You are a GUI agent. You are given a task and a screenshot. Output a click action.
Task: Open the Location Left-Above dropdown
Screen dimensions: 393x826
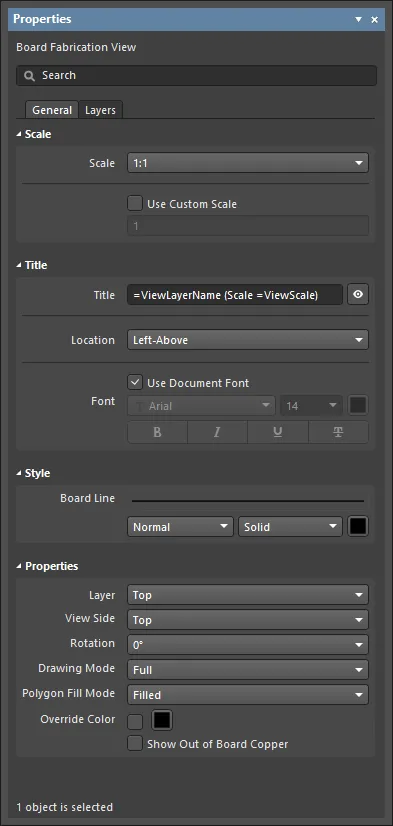click(248, 340)
